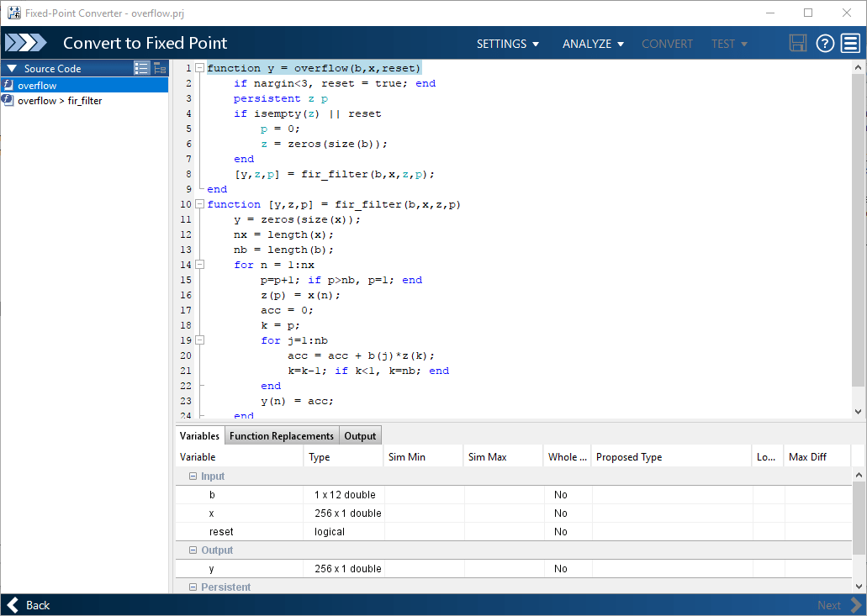Open the hamburger menu icon
Viewport: 867px width, 616px height.
pyautogui.click(x=850, y=43)
